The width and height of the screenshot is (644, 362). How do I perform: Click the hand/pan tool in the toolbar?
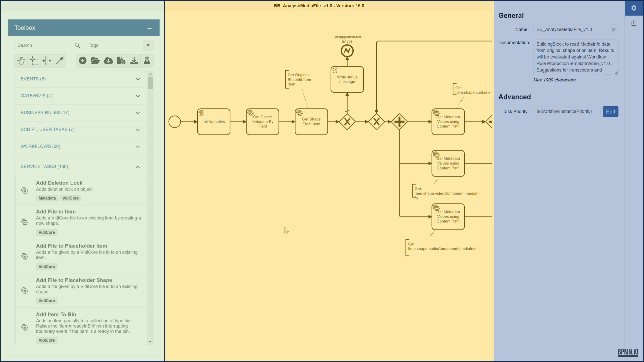point(21,60)
